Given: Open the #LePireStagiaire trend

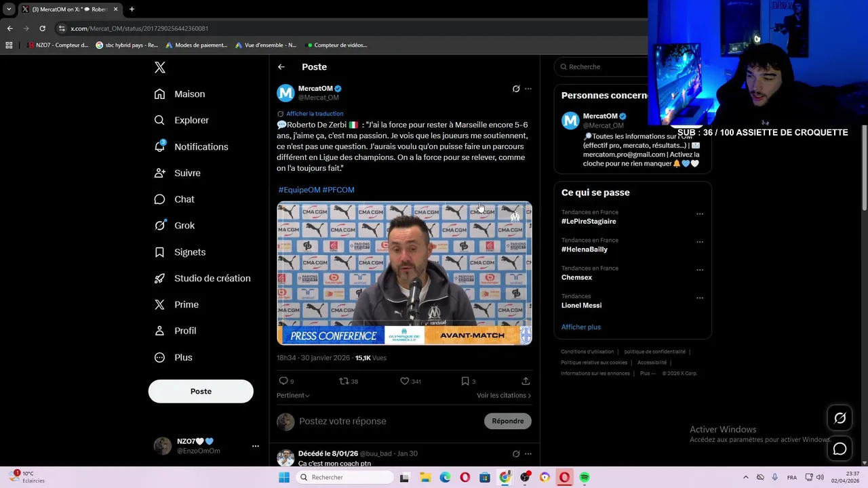Looking at the screenshot, I should [589, 221].
